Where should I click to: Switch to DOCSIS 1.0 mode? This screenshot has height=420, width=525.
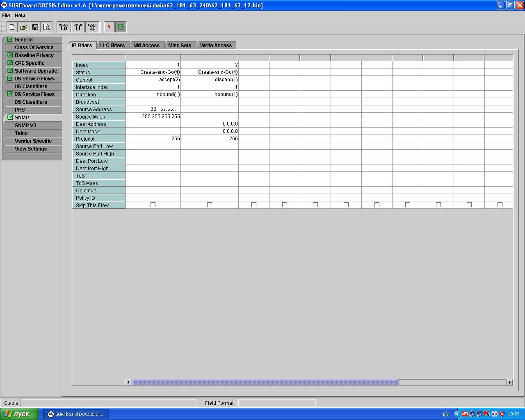[x=64, y=27]
